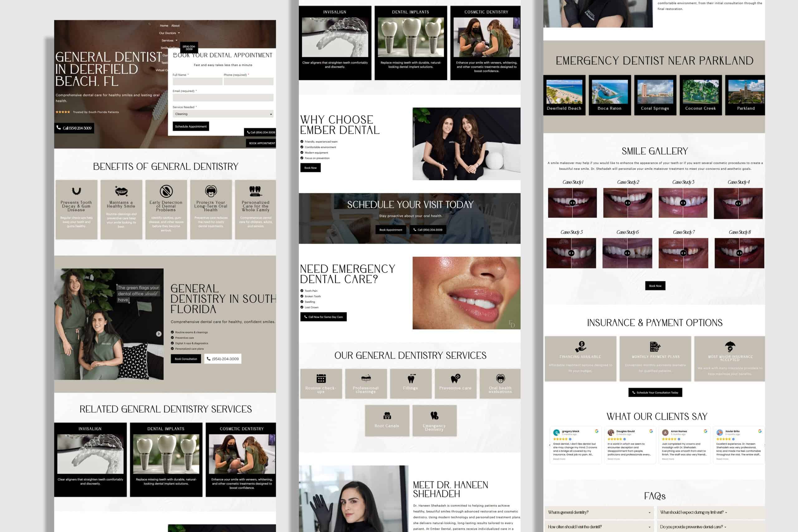The height and width of the screenshot is (532, 798).
Task: Click the Coral Springs location card
Action: coord(655,95)
